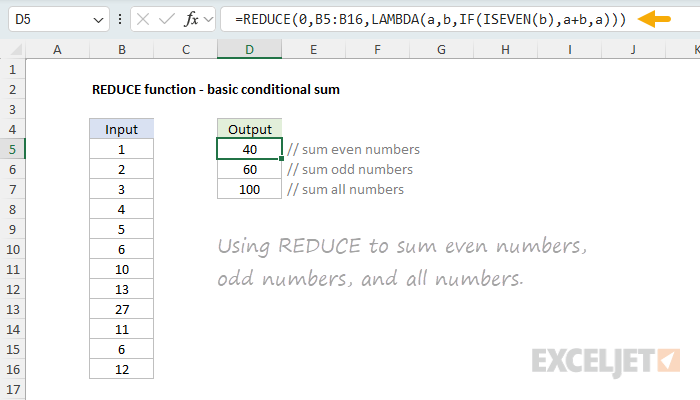This screenshot has height=400, width=700.
Task: Select column G header
Action: click(442, 50)
